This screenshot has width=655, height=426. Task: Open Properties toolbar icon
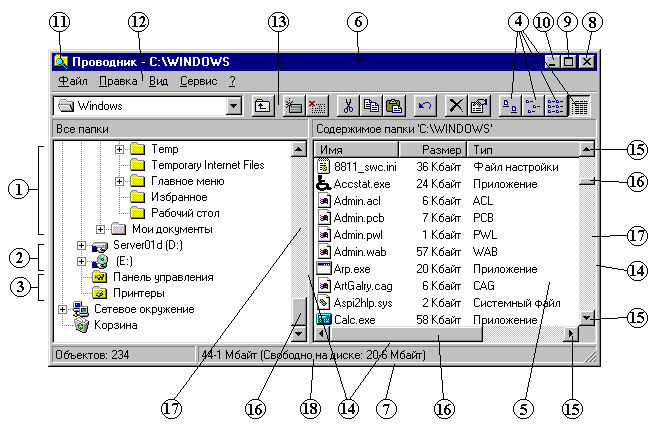click(479, 106)
